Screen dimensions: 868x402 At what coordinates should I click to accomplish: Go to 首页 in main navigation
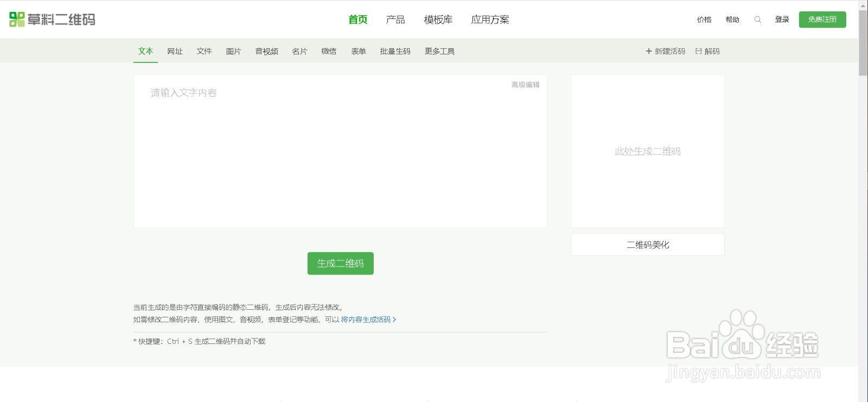pyautogui.click(x=358, y=20)
